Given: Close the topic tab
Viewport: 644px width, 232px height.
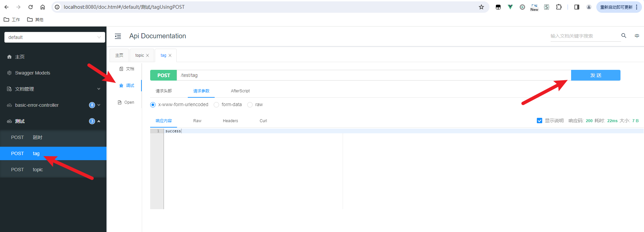Looking at the screenshot, I should pos(147,55).
